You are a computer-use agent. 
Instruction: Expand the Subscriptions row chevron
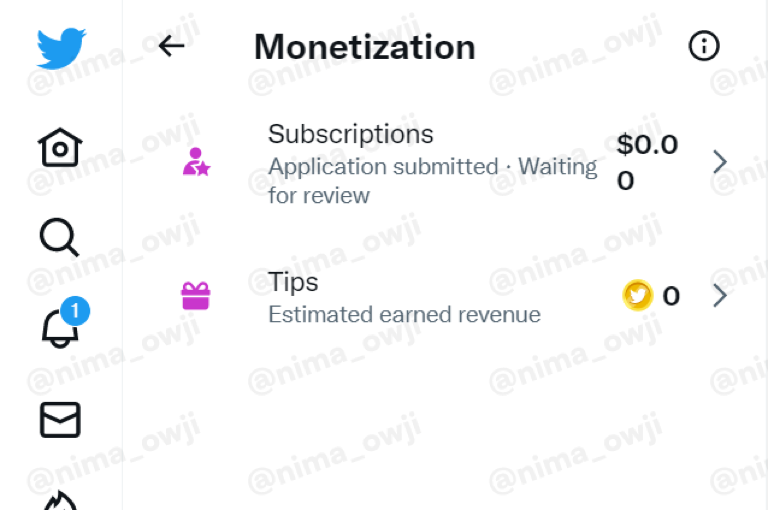719,162
